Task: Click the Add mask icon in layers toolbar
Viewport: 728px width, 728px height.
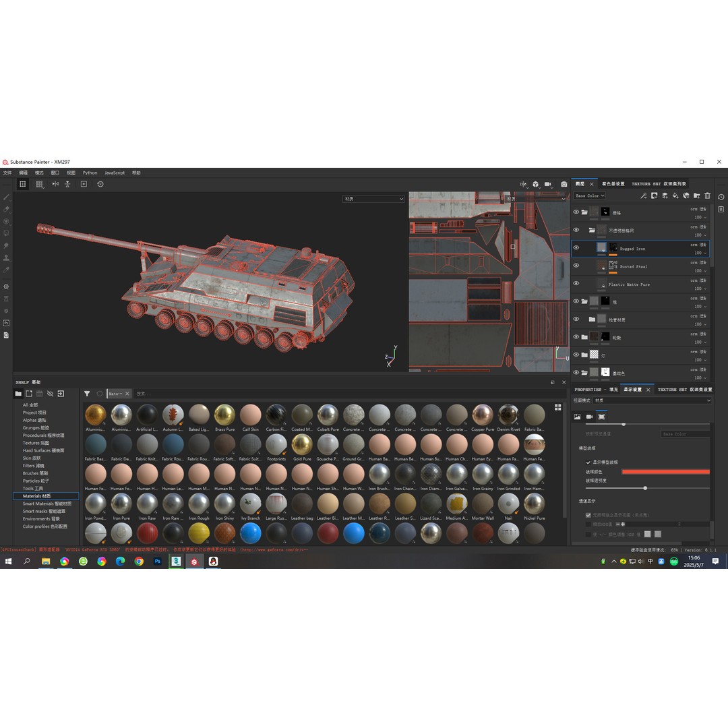Action: click(654, 196)
